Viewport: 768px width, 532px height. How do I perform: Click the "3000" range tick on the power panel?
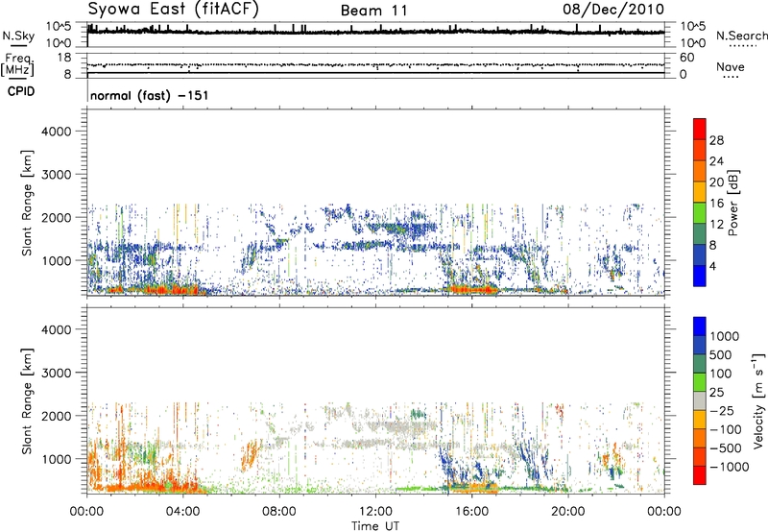56,175
